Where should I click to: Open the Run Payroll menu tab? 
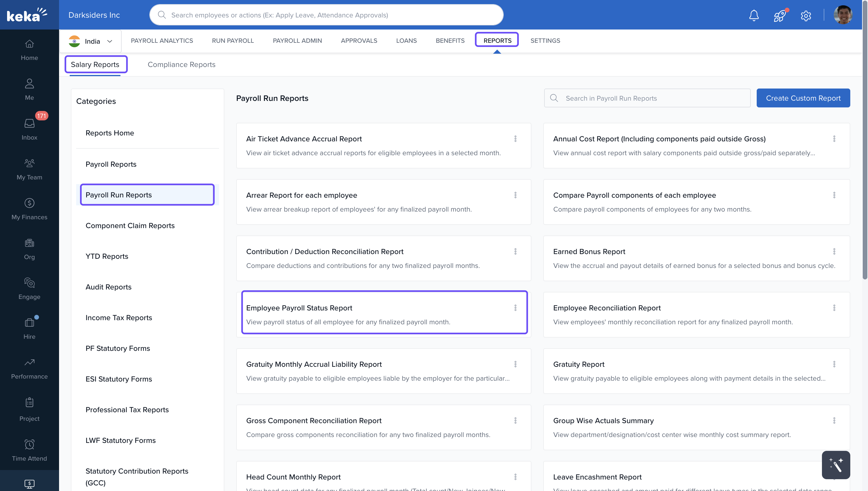[232, 40]
